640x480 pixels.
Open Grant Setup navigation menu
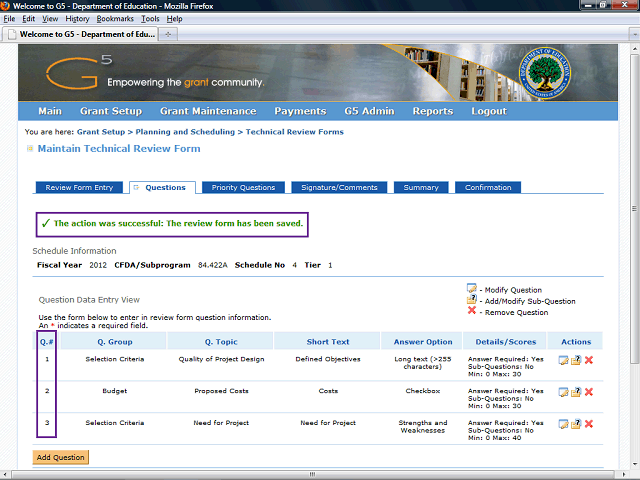tap(111, 111)
